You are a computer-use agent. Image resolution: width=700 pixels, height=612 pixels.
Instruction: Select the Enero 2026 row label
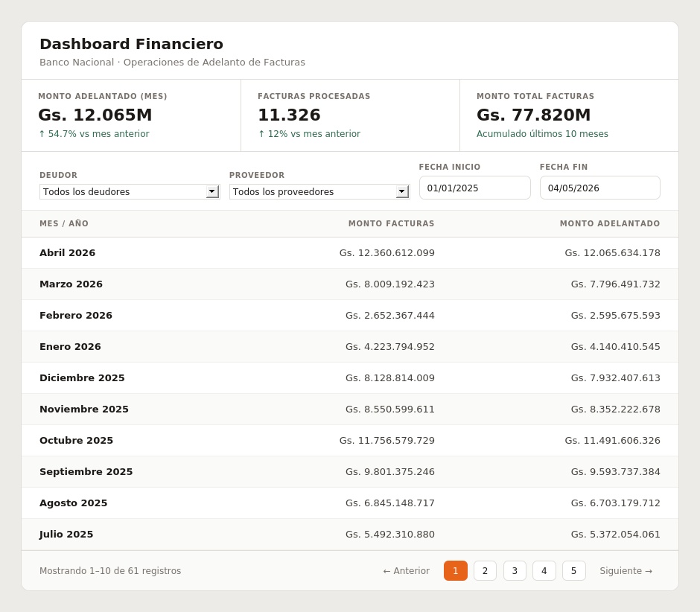(70, 346)
